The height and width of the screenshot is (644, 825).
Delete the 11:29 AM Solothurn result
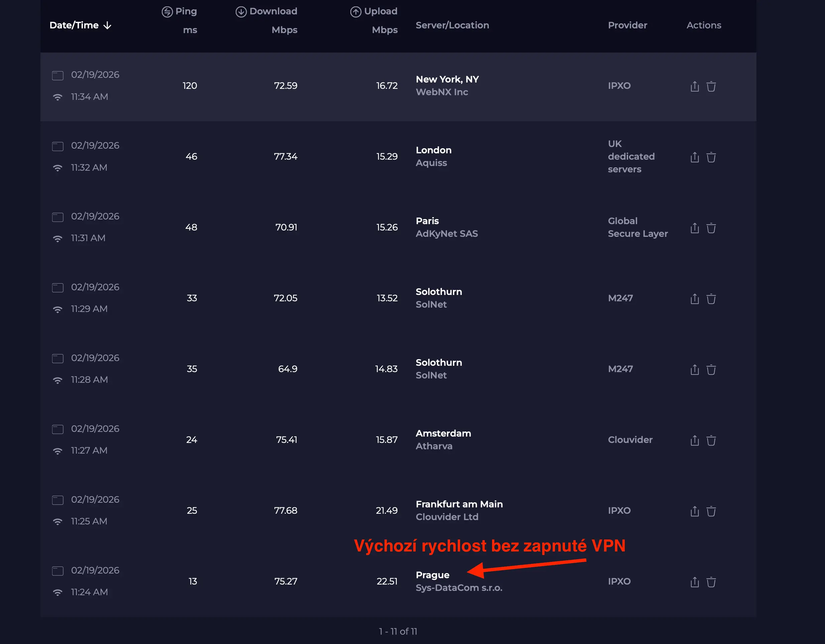coord(711,299)
